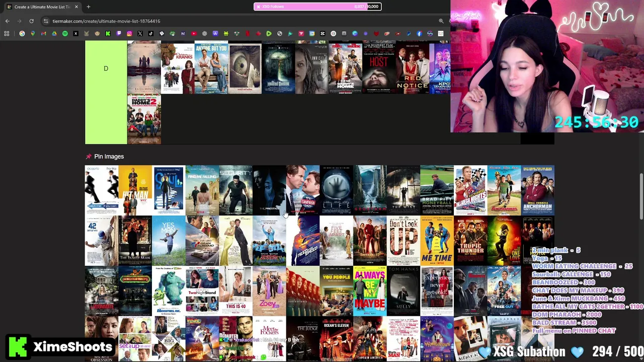The image size is (644, 362).
Task: Select the Security poster
Action: (x=235, y=190)
